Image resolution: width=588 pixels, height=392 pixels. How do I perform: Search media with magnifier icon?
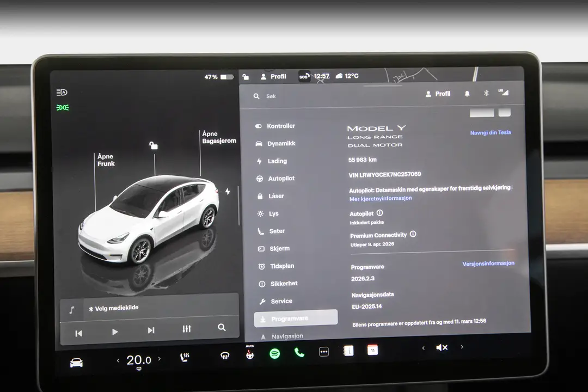point(222,327)
